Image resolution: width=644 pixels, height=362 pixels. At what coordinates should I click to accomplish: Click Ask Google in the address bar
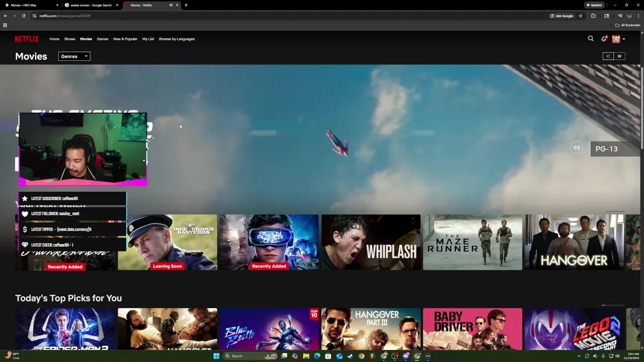click(x=561, y=16)
